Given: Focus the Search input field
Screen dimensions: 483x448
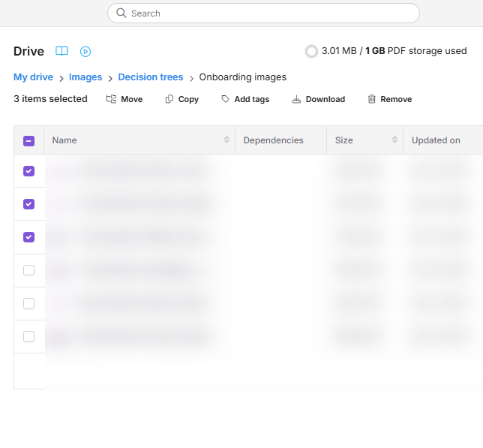Looking at the screenshot, I should click(x=263, y=14).
